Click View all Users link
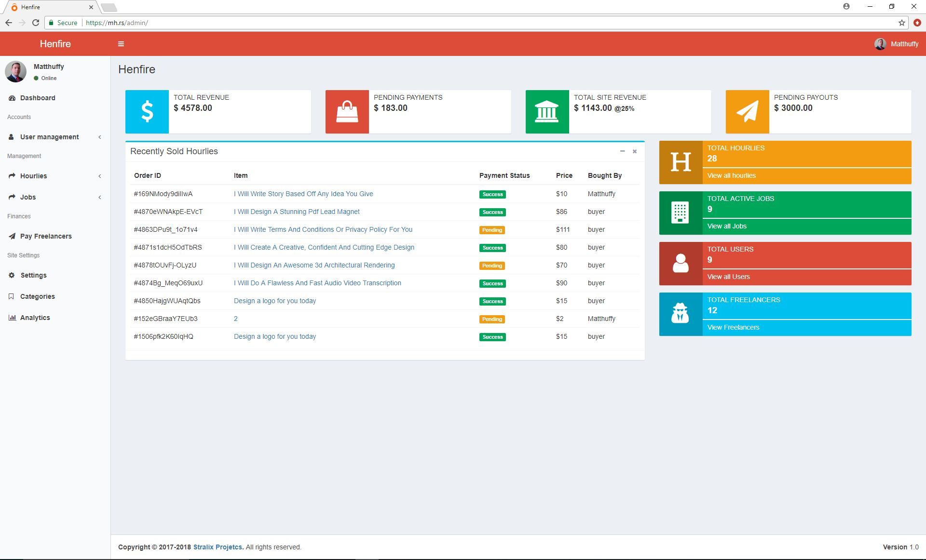The width and height of the screenshot is (926, 560). (x=728, y=277)
